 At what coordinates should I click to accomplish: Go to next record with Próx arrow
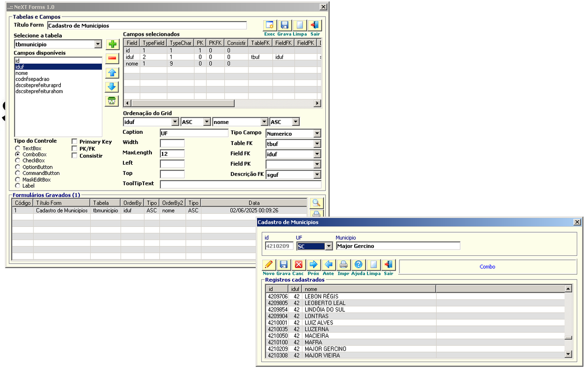point(314,265)
